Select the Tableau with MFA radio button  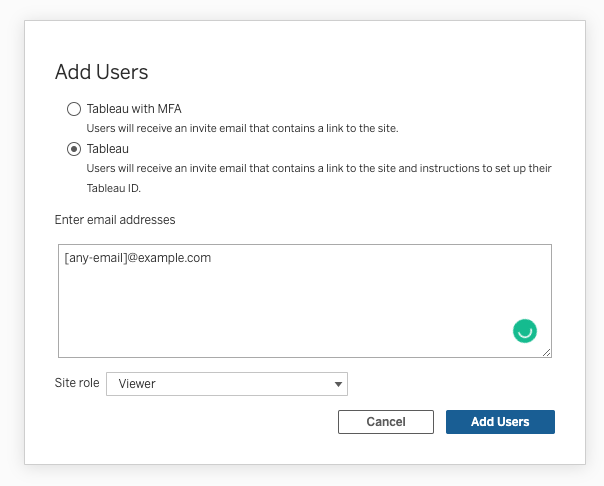(x=74, y=109)
